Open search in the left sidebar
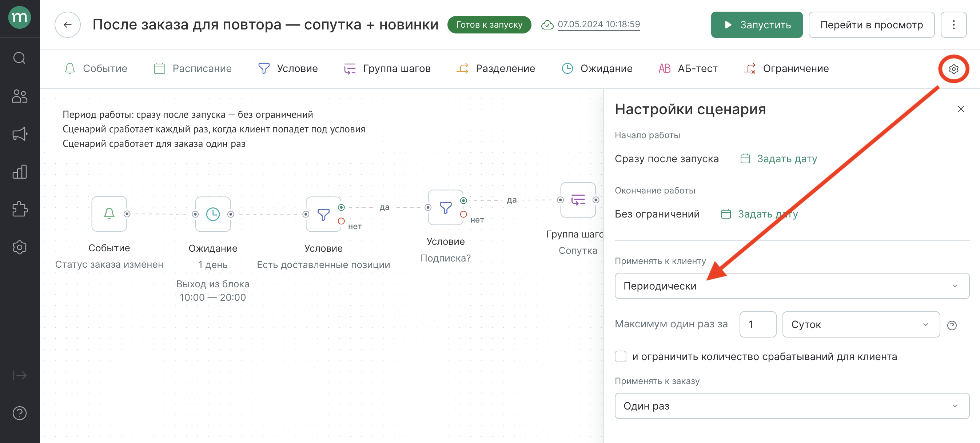This screenshot has height=443, width=980. point(19,58)
